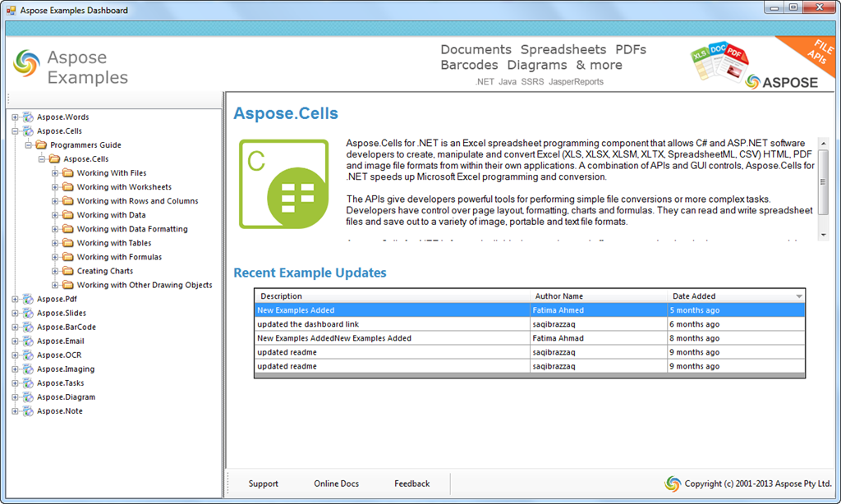This screenshot has width=841, height=504.
Task: Select the Working with Formulas tree item
Action: pyautogui.click(x=119, y=257)
